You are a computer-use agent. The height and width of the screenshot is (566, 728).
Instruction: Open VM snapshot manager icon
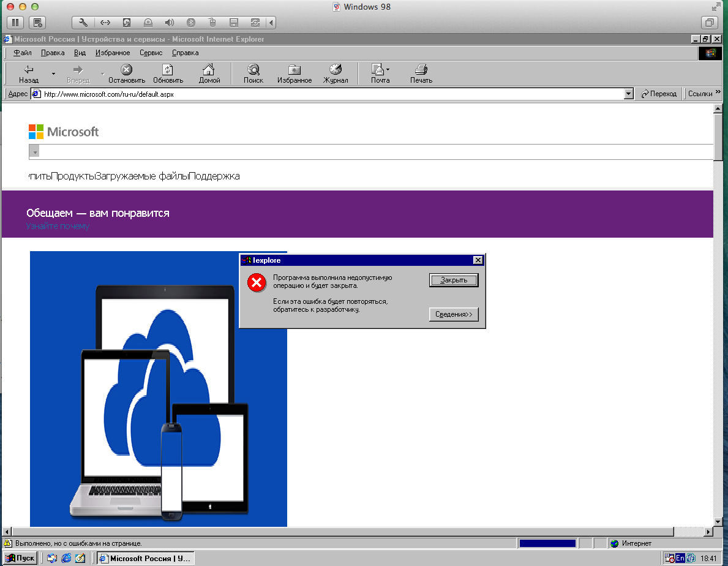click(x=37, y=22)
